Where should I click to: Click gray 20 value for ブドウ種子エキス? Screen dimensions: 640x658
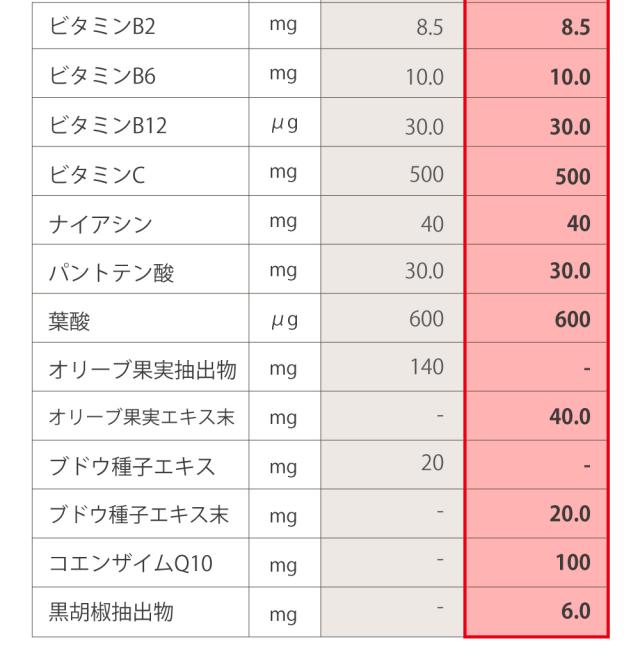[431, 465]
